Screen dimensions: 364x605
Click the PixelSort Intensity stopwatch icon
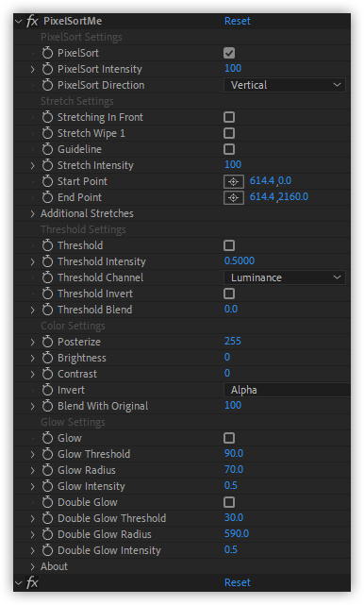pos(47,69)
